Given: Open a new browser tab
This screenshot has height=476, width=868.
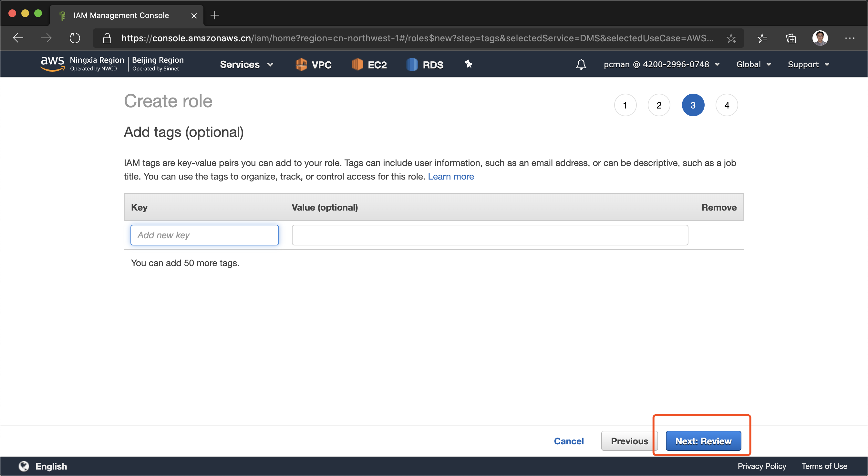Looking at the screenshot, I should click(x=215, y=15).
